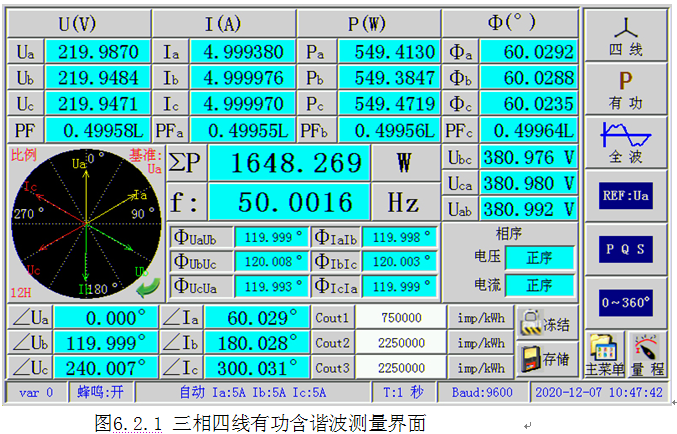Screen dimensions: 677x434
Task: Click the Φb phase value 60.0288
Action: (529, 78)
